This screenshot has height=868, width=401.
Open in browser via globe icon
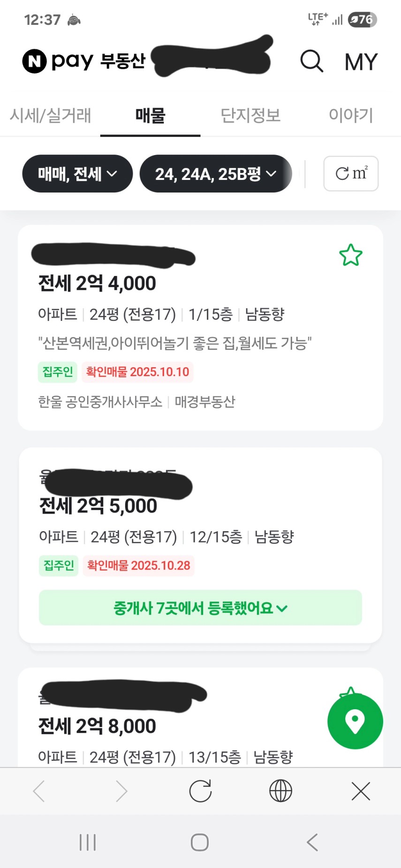tap(280, 791)
